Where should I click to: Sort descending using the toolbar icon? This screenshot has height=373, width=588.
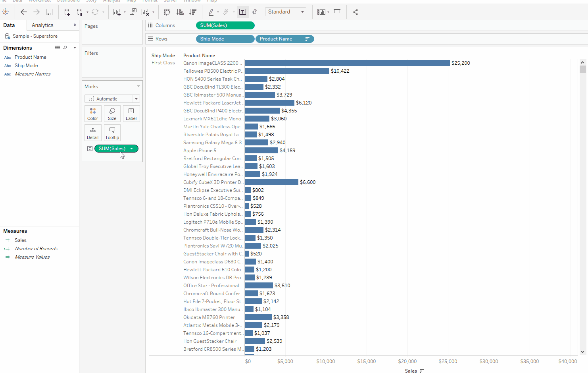coord(193,12)
